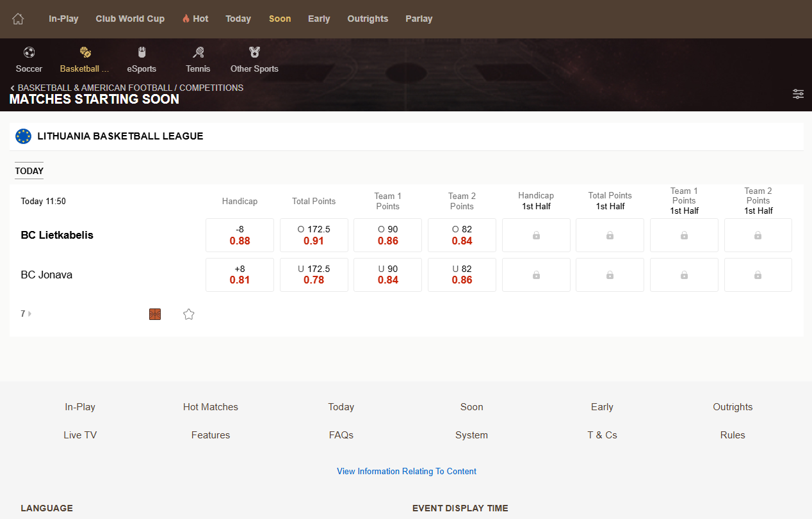Click locked 1st Half Handicap cell for Jonava
The height and width of the screenshot is (519, 812).
tap(536, 275)
